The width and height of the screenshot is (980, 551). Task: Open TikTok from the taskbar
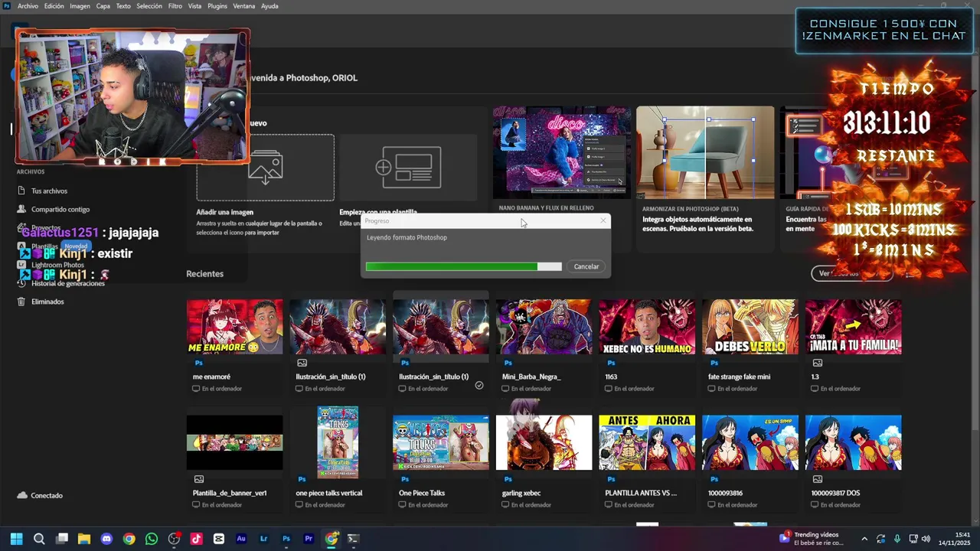click(x=196, y=539)
